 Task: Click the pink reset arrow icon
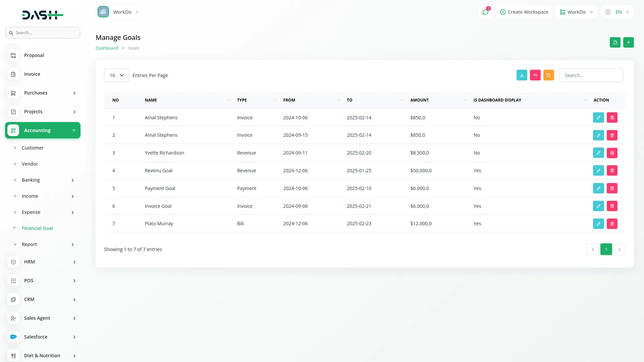pos(535,75)
